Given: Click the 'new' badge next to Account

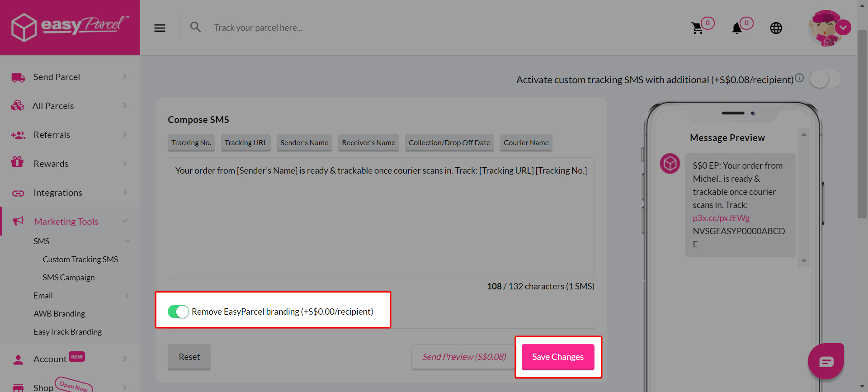Looking at the screenshot, I should point(77,357).
